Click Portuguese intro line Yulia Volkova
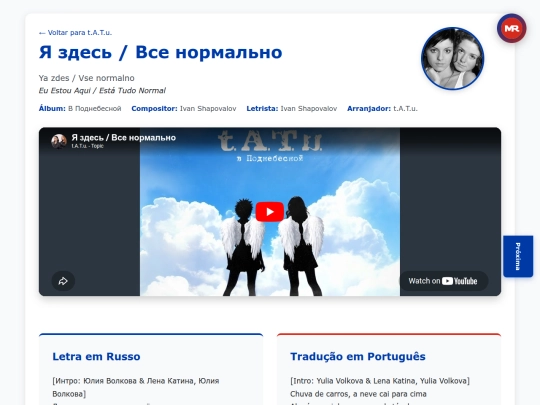 point(380,381)
